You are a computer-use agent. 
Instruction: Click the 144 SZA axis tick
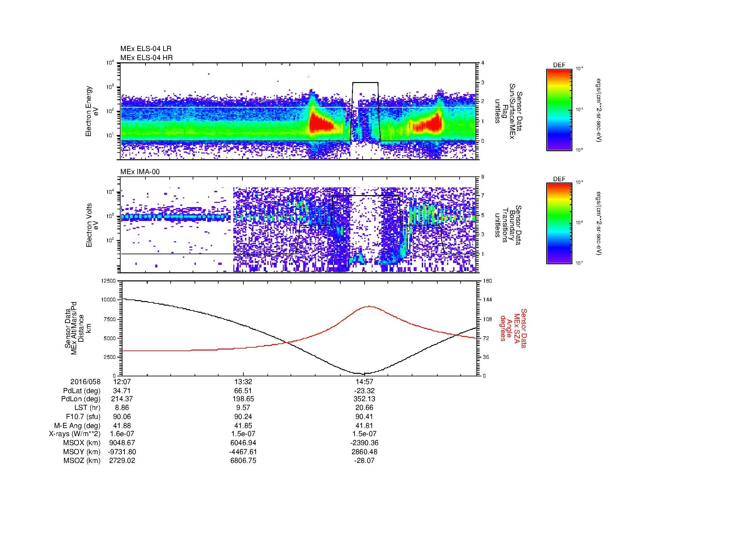click(488, 300)
